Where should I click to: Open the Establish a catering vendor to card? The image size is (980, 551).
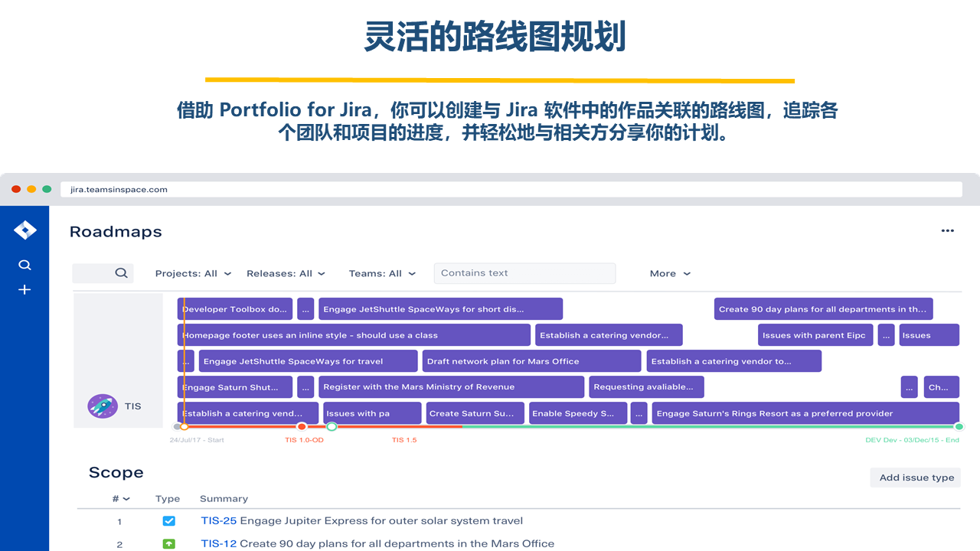[733, 361]
